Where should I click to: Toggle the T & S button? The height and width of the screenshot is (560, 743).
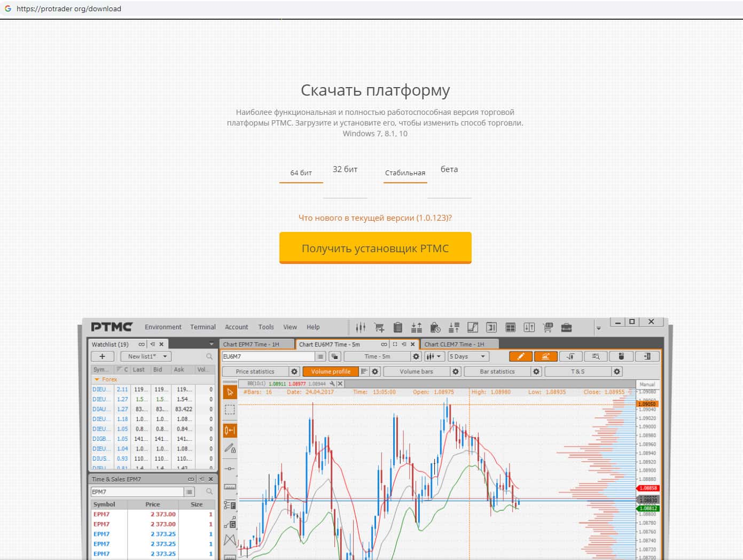(x=578, y=371)
